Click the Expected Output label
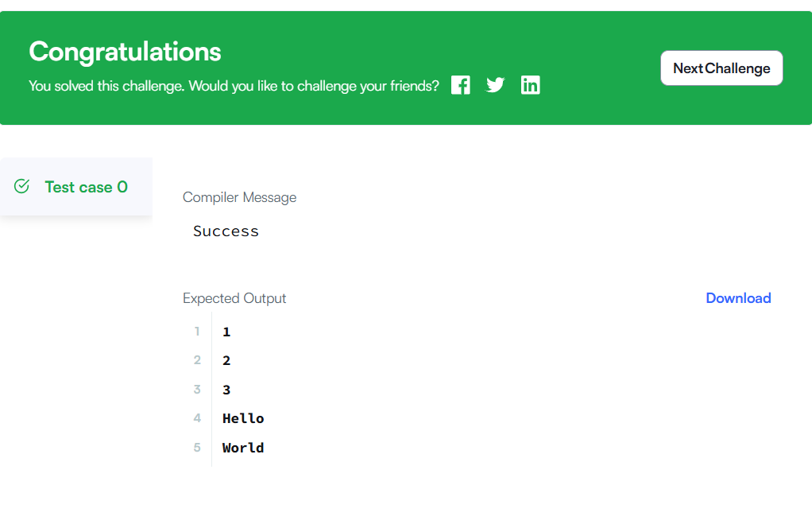 234,298
